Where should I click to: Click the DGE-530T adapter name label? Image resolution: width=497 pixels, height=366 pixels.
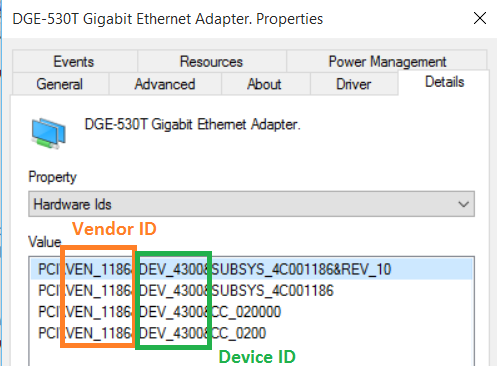192,125
